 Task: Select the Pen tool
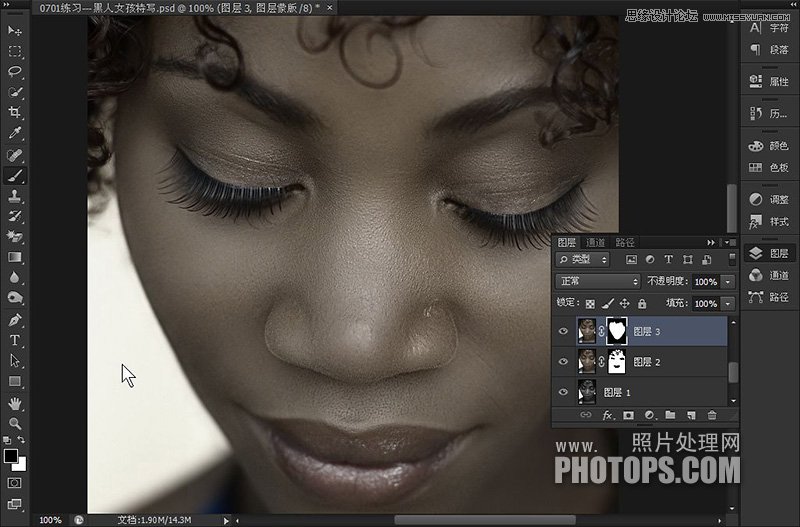(15, 320)
